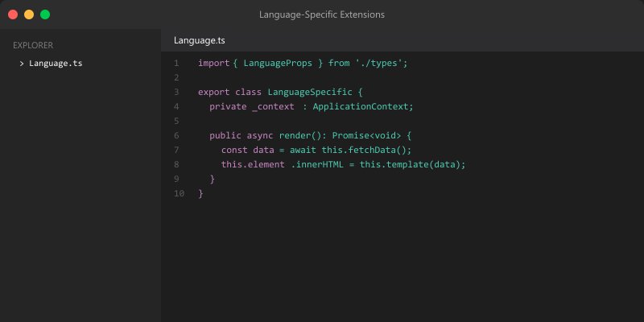Screen dimensions: 644x322
Task: Click the 'import' keyword on line 1
Action: (213, 64)
